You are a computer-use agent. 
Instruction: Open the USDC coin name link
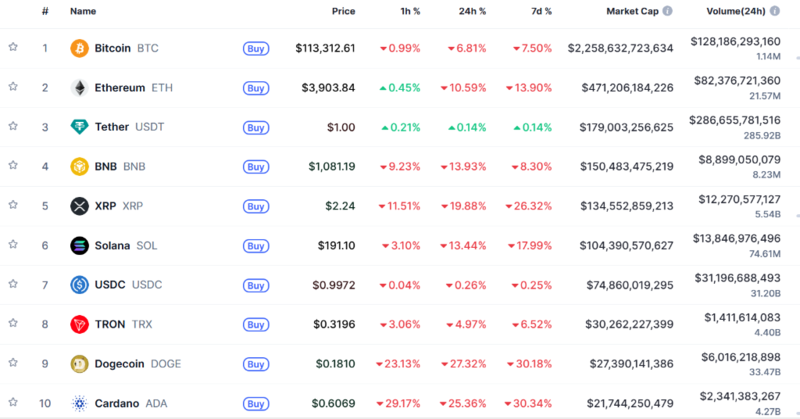pos(113,285)
